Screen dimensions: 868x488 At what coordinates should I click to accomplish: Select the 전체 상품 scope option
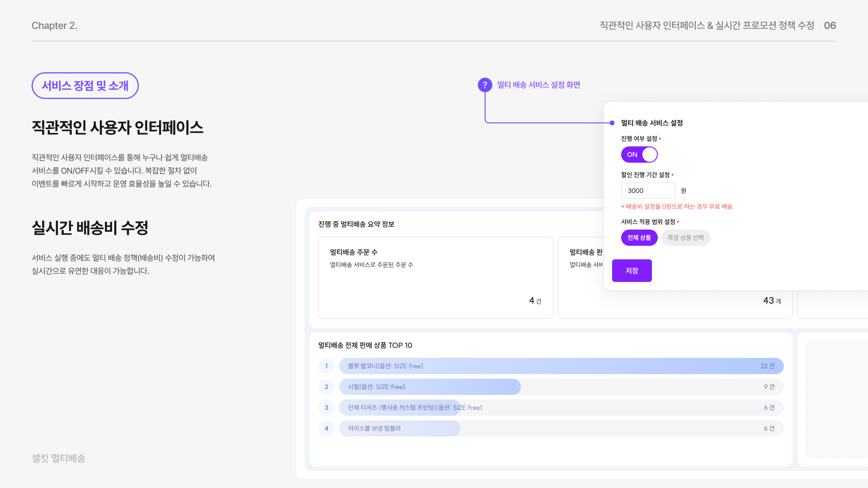[639, 238]
